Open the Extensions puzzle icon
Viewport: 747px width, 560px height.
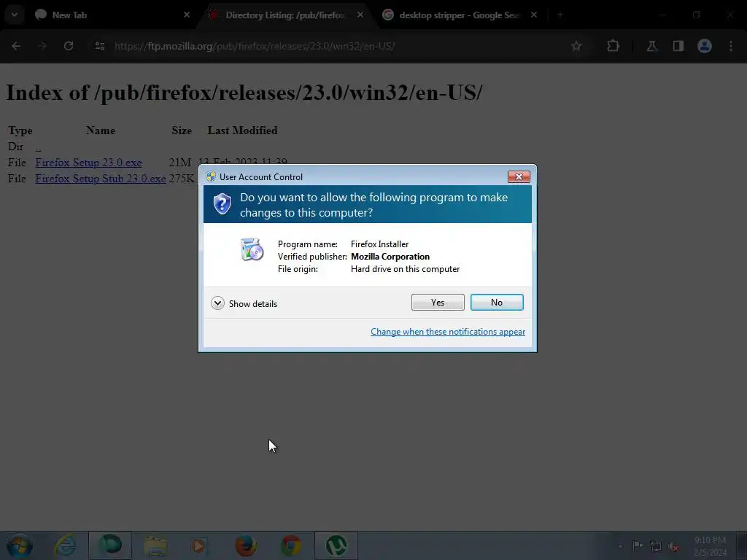tap(613, 46)
